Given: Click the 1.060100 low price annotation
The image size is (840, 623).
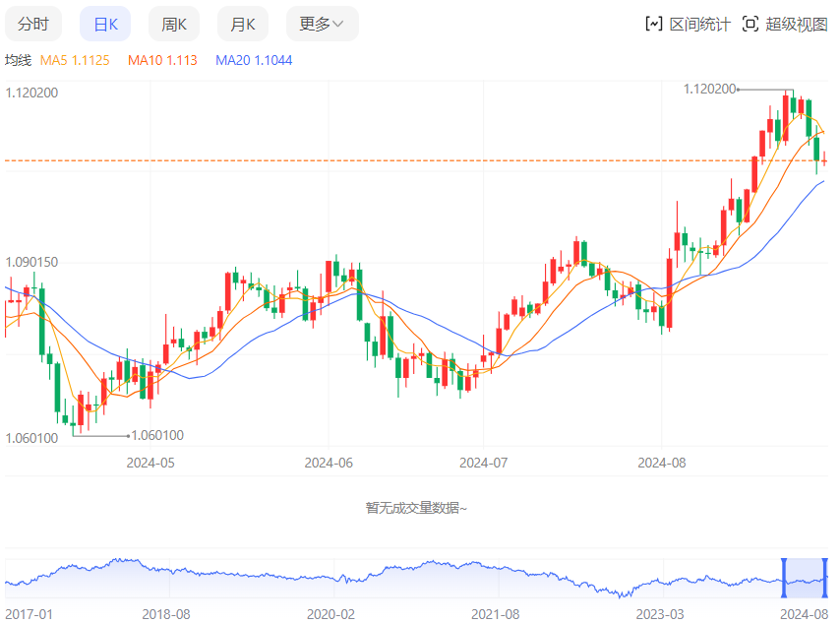Looking at the screenshot, I should [157, 435].
